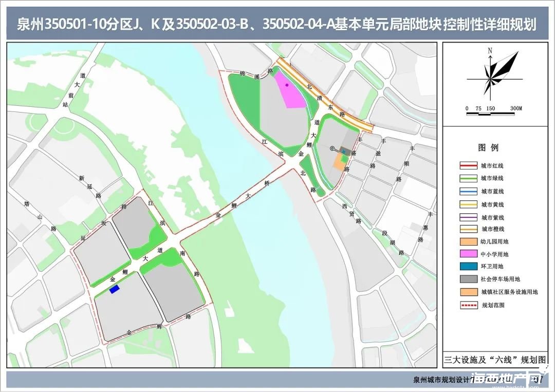
Task: Click the circle marker left of the orange parcel
Action: coord(332,148)
